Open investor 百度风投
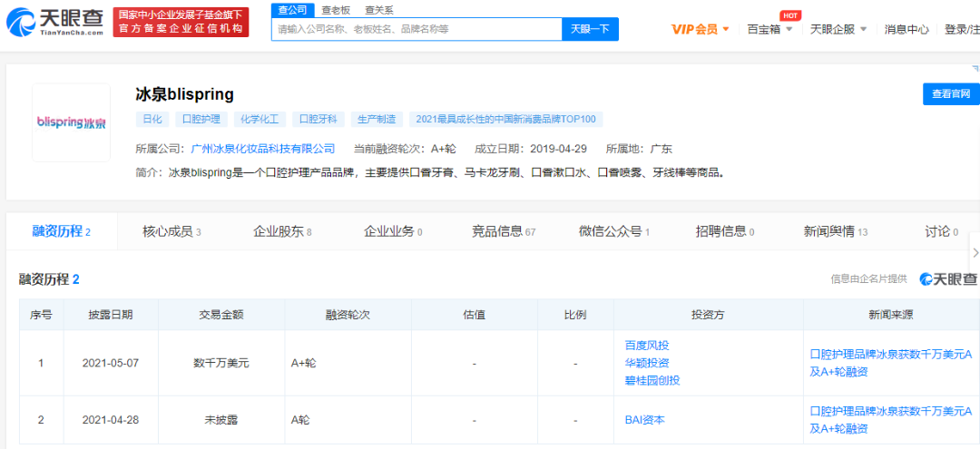 (647, 346)
